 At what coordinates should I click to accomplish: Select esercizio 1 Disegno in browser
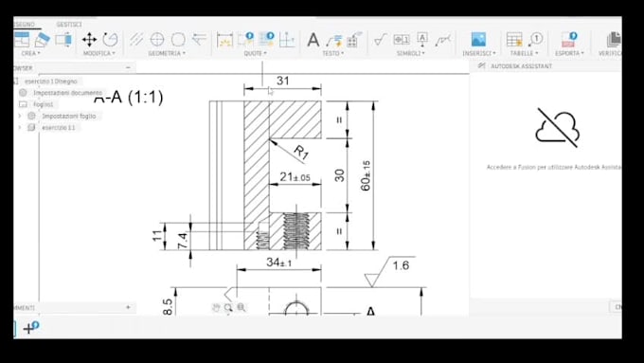coord(50,82)
